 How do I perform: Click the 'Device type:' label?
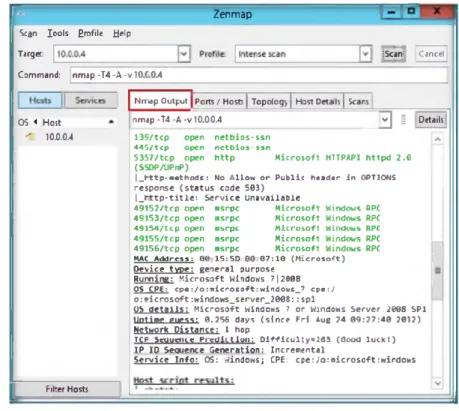pyautogui.click(x=164, y=269)
